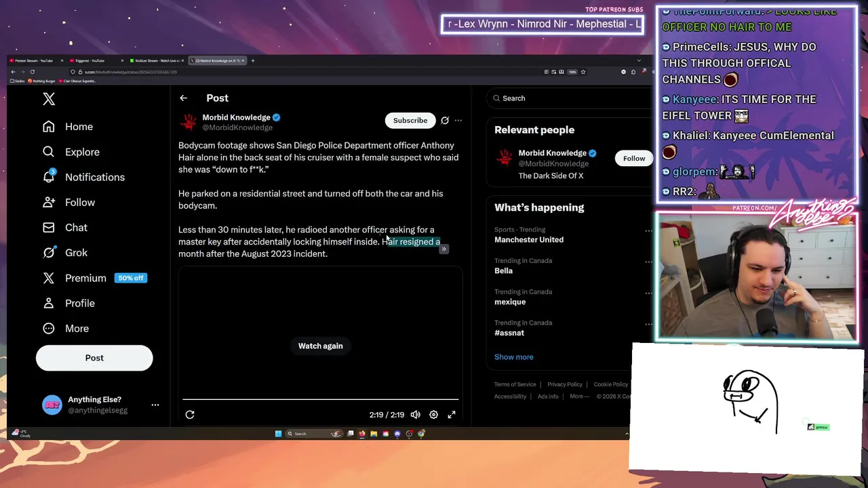Open Nothing Burger bookmark
The width and height of the screenshot is (868, 488).
point(42,81)
